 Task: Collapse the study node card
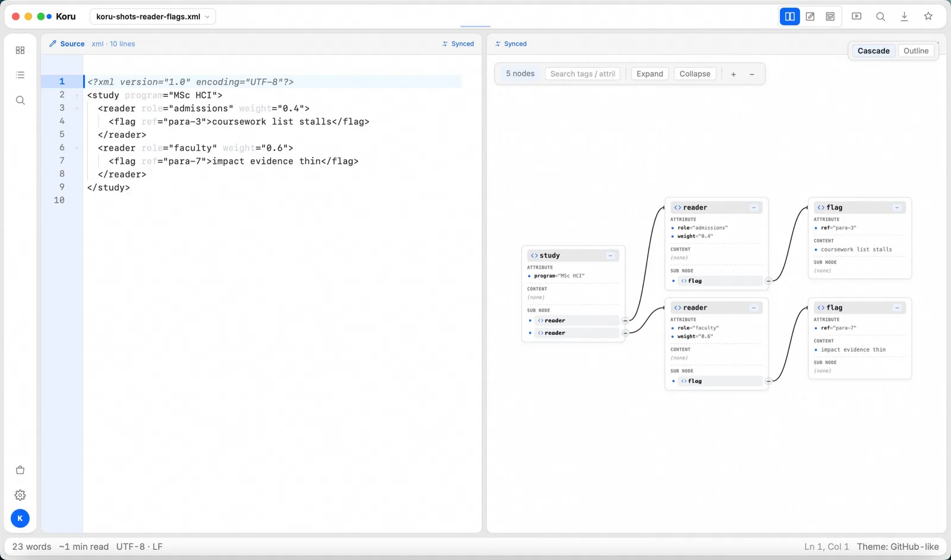[610, 255]
